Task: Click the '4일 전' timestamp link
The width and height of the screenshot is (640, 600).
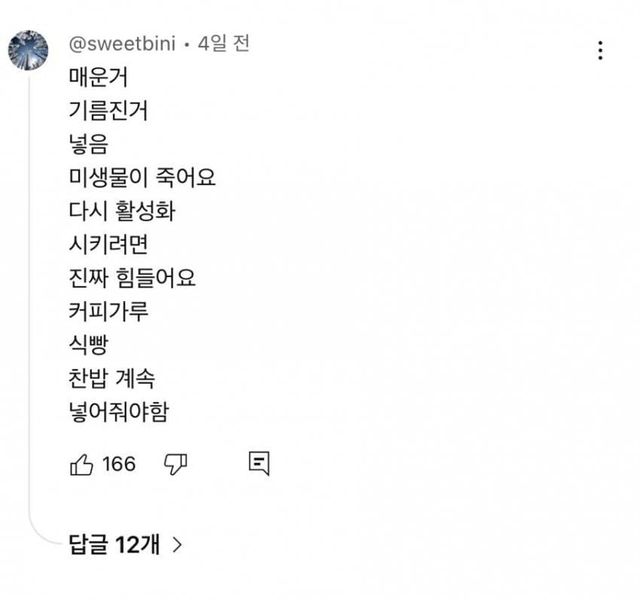Action: coord(224,44)
